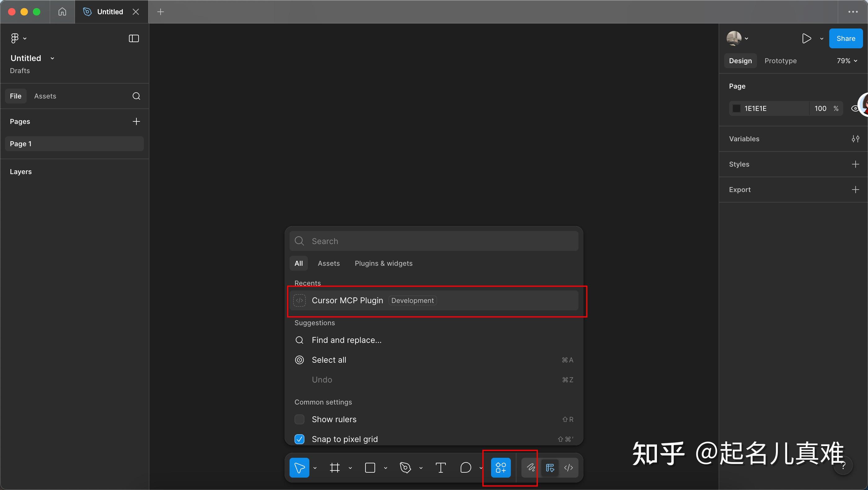
Task: Switch to Assets tab in actions popup
Action: point(329,263)
